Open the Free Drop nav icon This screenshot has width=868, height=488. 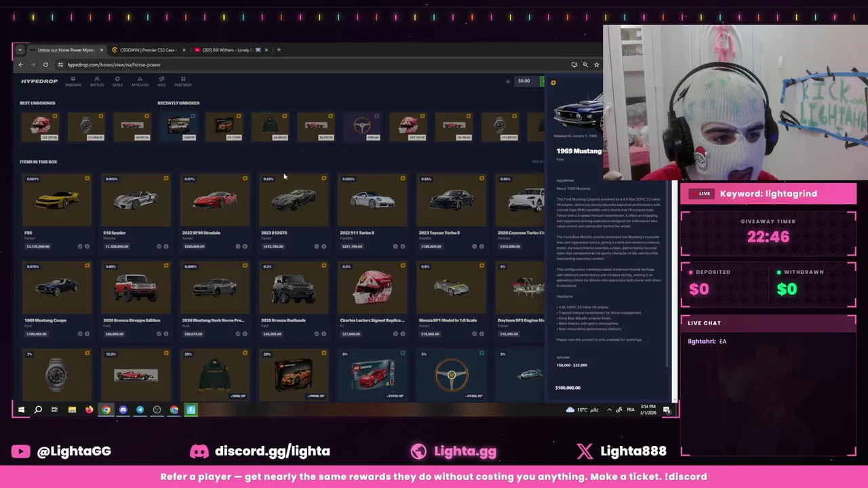click(x=183, y=81)
